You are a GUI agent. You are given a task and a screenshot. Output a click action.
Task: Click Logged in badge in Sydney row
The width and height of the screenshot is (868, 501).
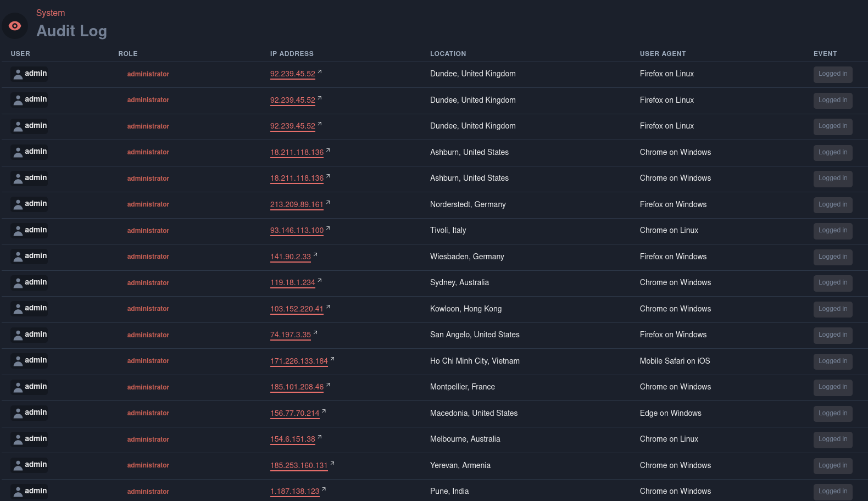(x=833, y=283)
